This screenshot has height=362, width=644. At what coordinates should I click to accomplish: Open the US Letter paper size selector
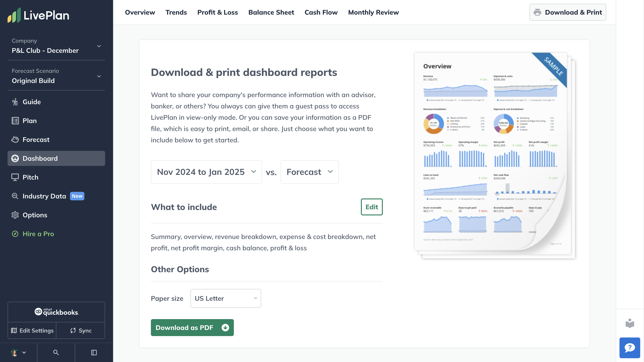point(226,298)
